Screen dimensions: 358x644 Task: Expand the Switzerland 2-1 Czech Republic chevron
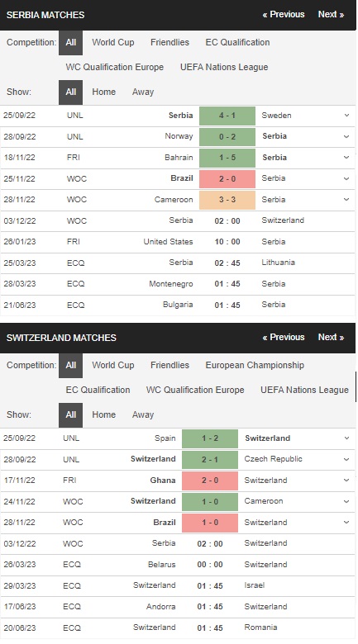(x=346, y=459)
